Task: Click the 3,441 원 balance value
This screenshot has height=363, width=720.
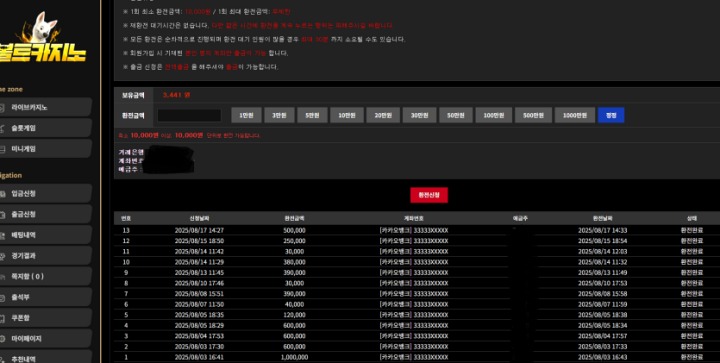Action: pos(176,95)
